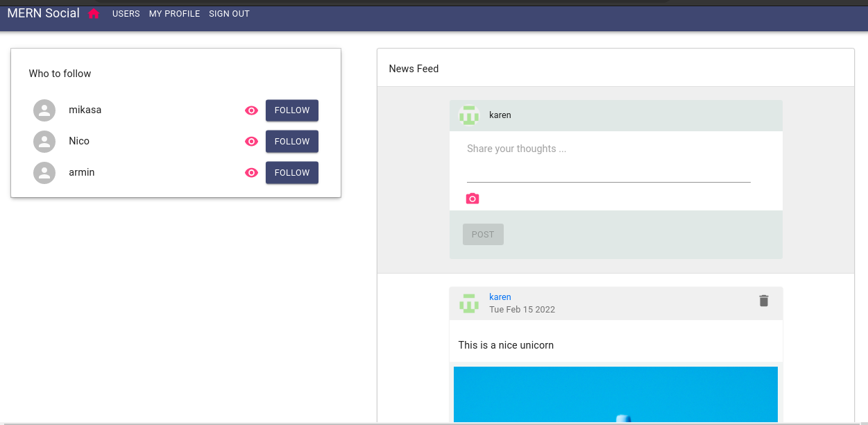This screenshot has width=868, height=425.
Task: Delete karen's post with trash icon
Action: point(763,301)
